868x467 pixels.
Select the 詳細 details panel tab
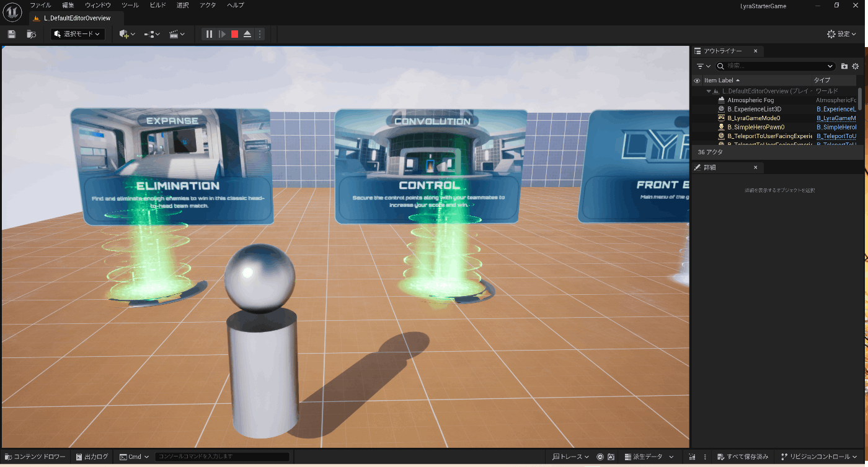709,167
